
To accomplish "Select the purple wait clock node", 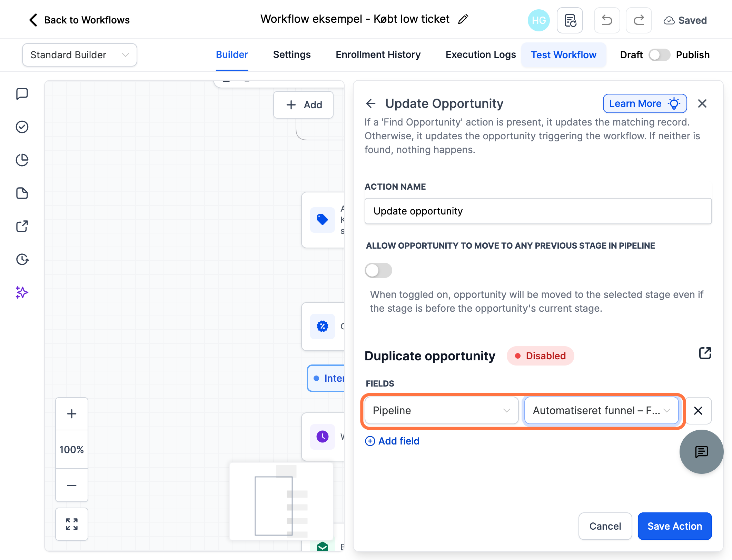I will tap(323, 437).
